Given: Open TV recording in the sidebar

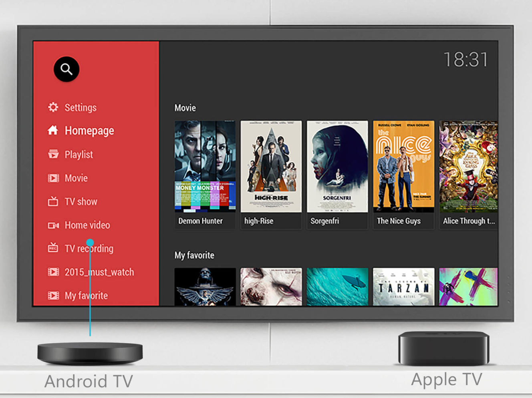Looking at the screenshot, I should point(89,249).
